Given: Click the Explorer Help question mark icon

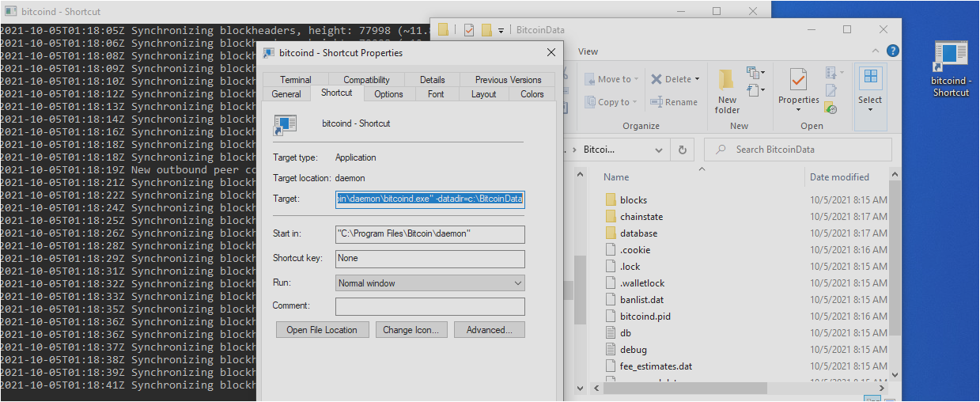Looking at the screenshot, I should click(892, 51).
